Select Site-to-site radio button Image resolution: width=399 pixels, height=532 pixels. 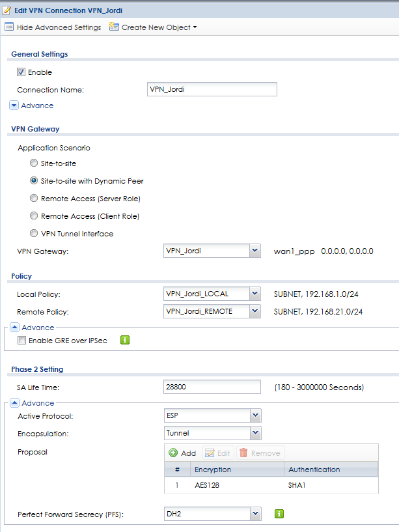[x=34, y=163]
